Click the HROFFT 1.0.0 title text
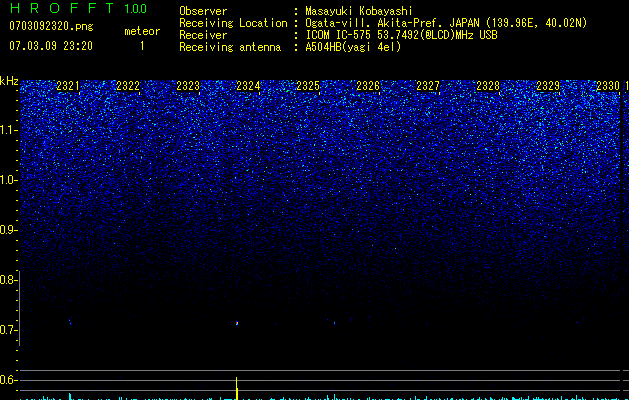The image size is (629, 400). 79,8
